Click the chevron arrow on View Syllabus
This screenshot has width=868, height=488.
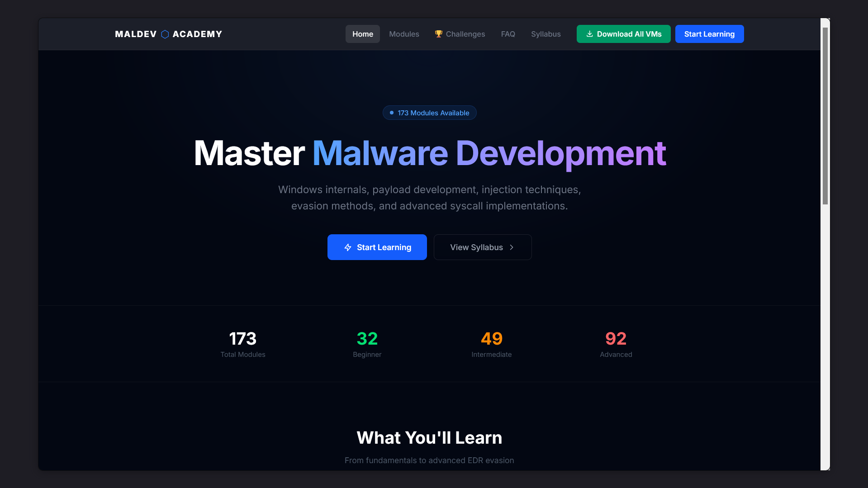pos(512,247)
